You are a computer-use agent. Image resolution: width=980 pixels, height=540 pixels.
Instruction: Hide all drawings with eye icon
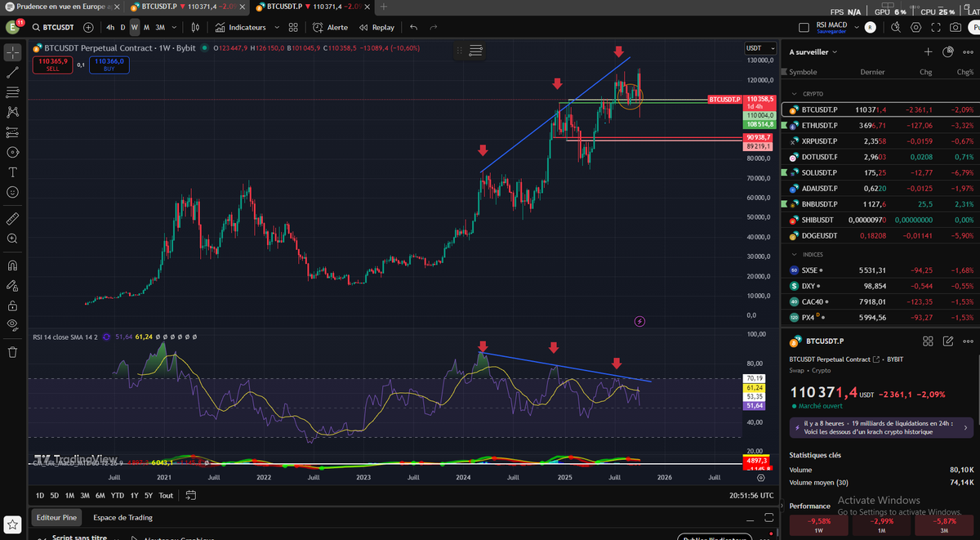click(12, 325)
